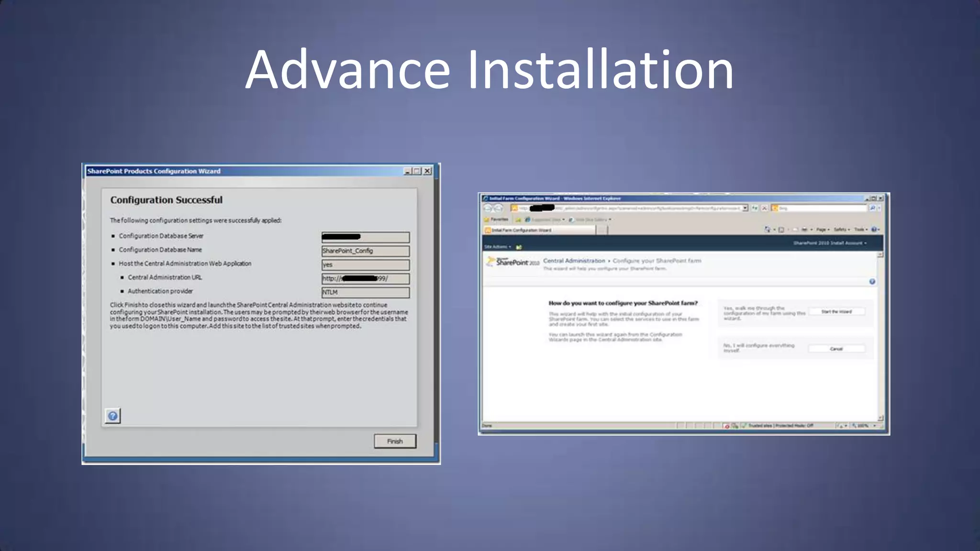Open 'SharePoint 2010 Install Account' user menu
980x551 pixels.
point(830,243)
